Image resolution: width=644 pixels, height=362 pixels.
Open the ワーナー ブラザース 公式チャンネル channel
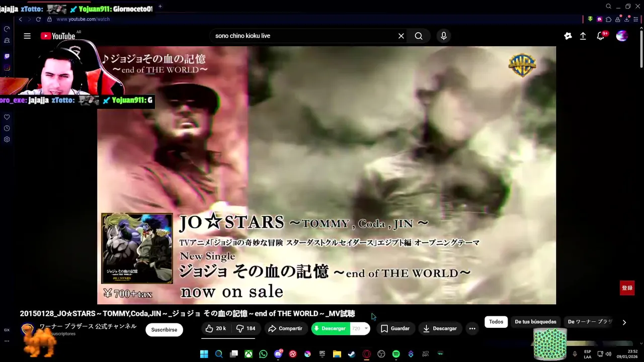88,326
